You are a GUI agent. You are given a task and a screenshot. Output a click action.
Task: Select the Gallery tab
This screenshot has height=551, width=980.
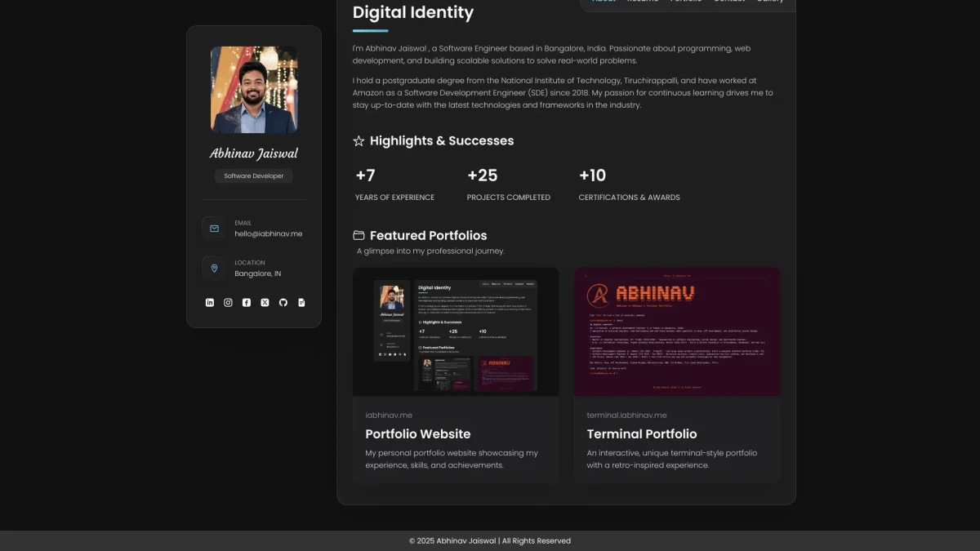point(770,2)
